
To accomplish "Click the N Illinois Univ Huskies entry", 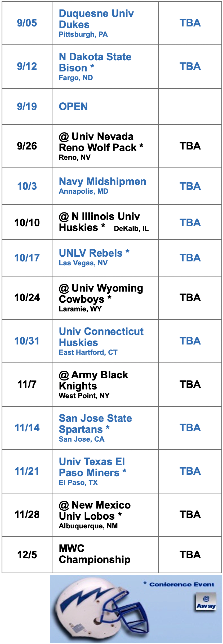I will tap(99, 222).
